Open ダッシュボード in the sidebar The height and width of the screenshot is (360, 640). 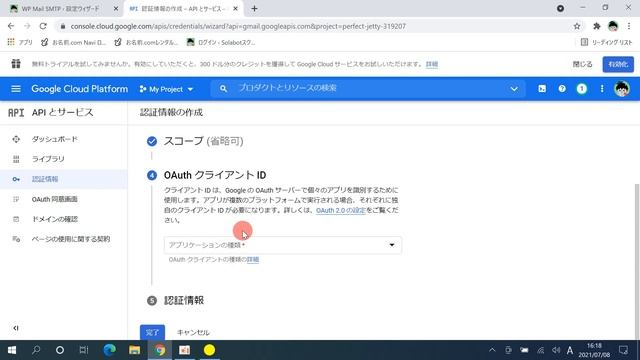(x=55, y=139)
